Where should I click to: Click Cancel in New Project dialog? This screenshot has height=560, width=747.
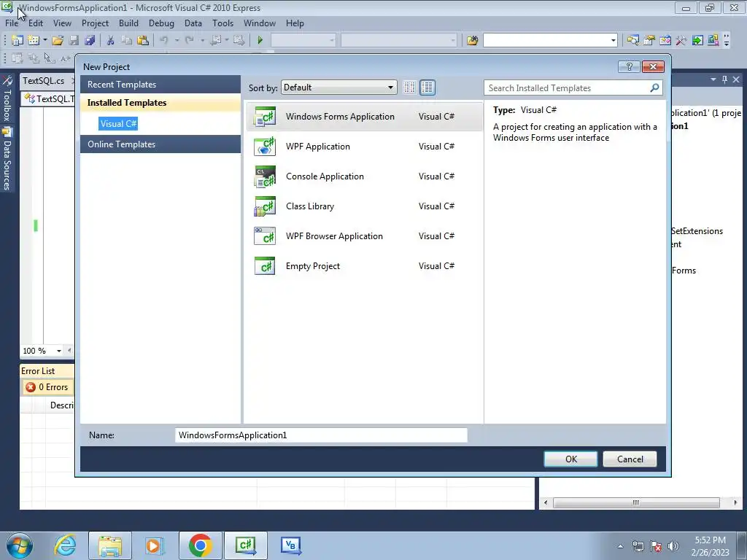[x=630, y=459]
